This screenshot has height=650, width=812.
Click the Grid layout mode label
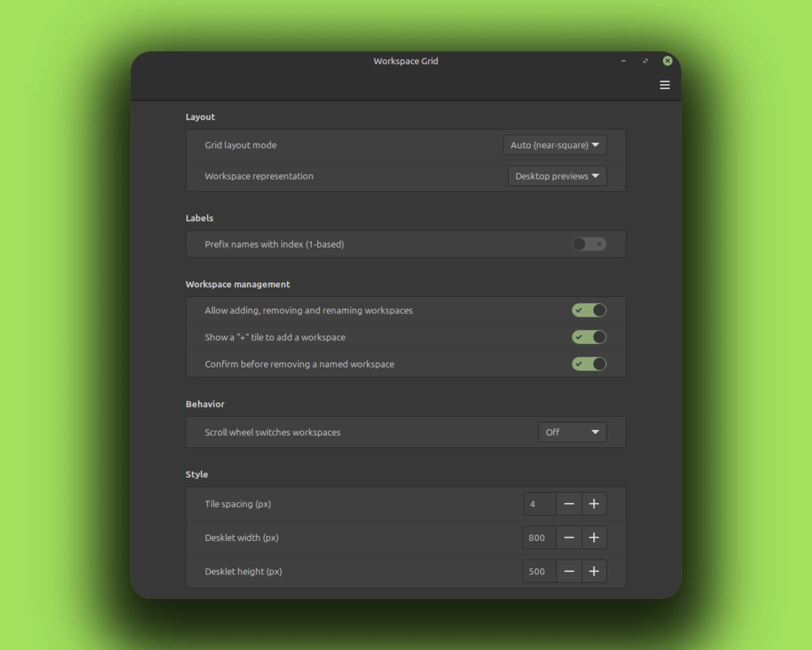tap(241, 145)
